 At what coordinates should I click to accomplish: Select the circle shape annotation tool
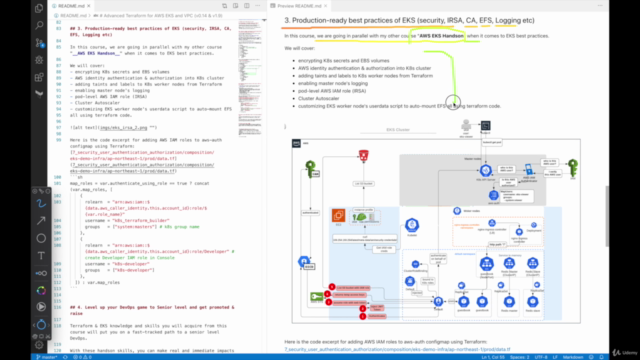41,238
